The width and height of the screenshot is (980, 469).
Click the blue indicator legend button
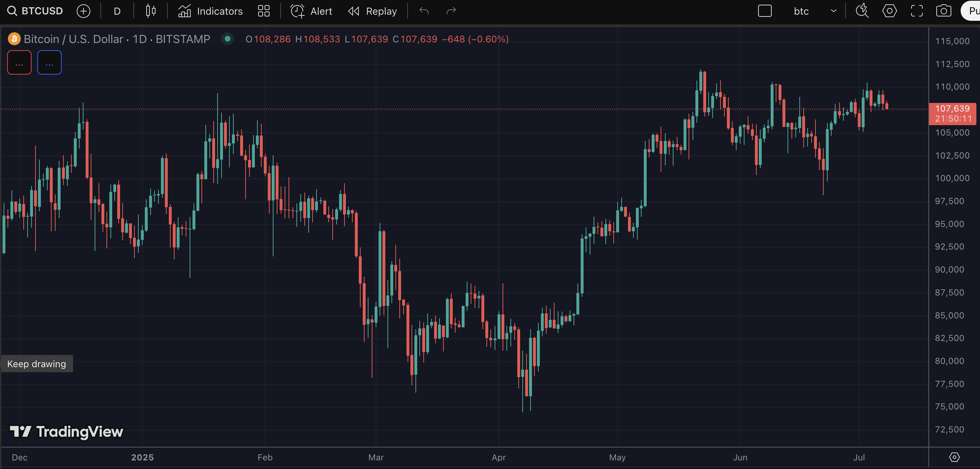click(49, 63)
